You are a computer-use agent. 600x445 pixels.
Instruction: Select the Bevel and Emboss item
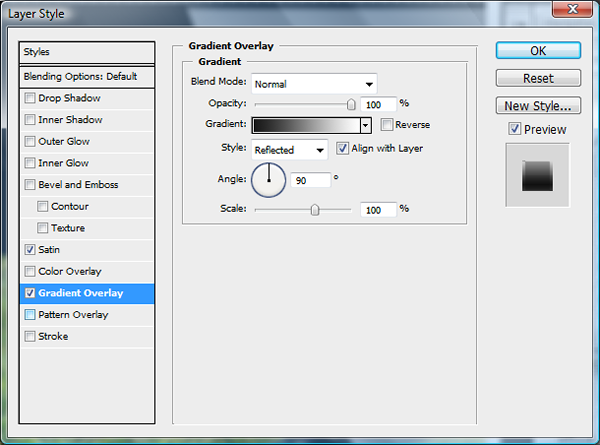point(78,185)
